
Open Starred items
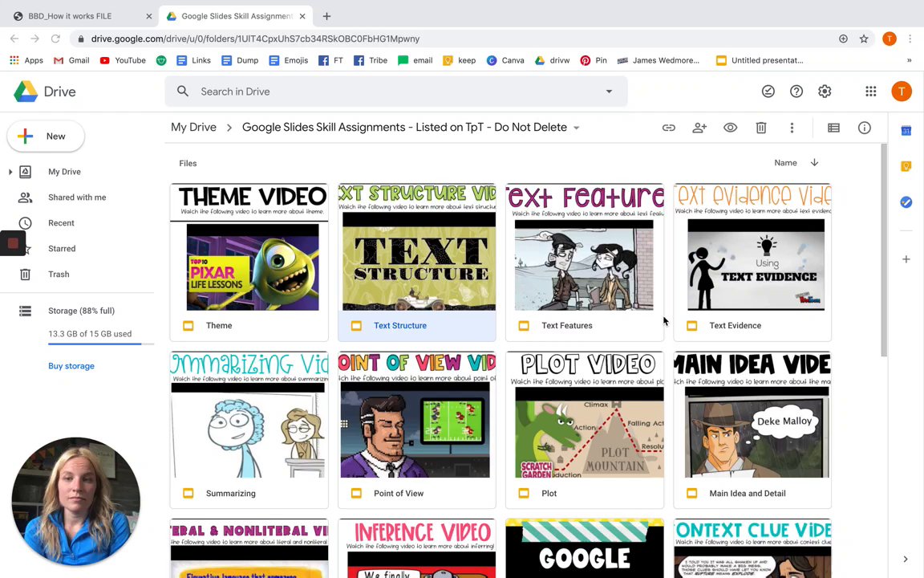[x=62, y=249]
